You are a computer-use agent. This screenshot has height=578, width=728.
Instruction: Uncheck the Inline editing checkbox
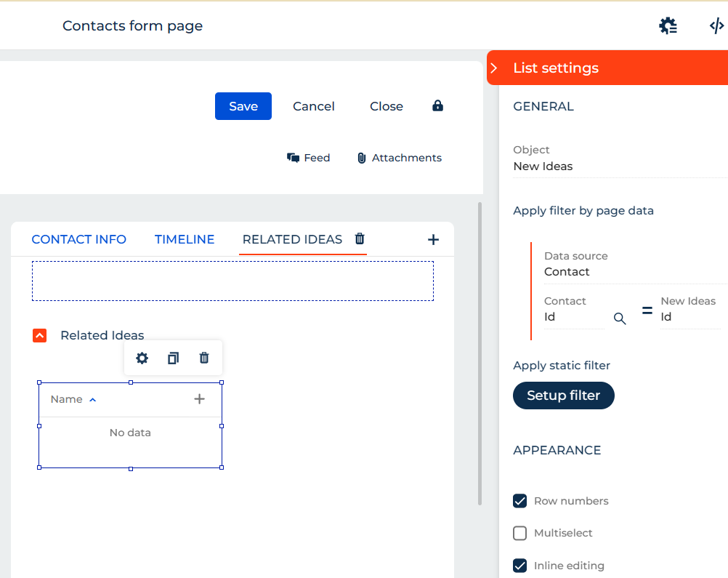pyautogui.click(x=520, y=566)
